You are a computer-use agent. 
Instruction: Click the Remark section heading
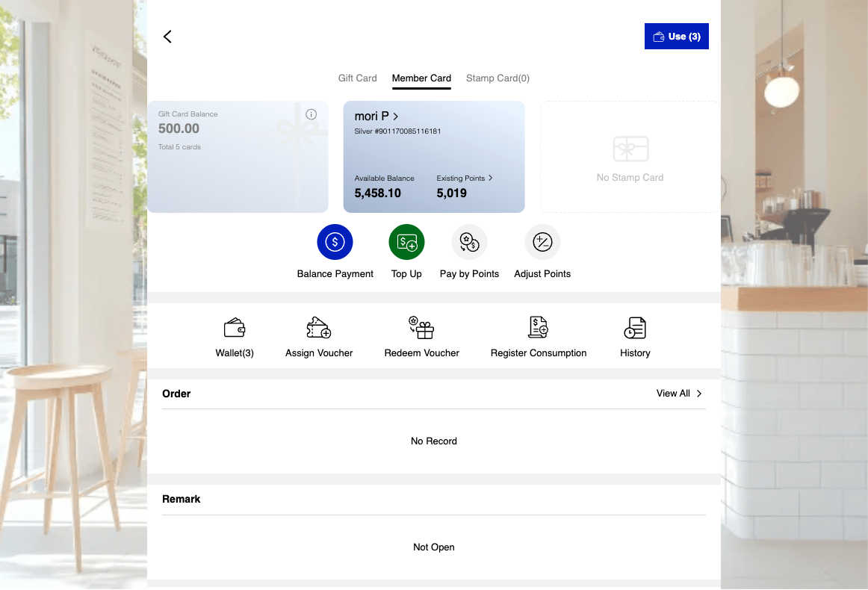click(181, 499)
